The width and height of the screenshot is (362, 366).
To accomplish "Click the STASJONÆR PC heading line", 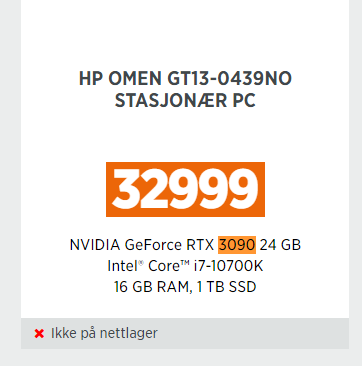I will coord(185,100).
